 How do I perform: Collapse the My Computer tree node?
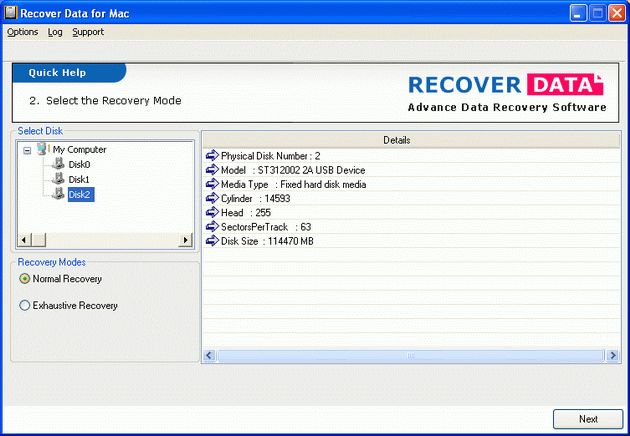coord(27,150)
